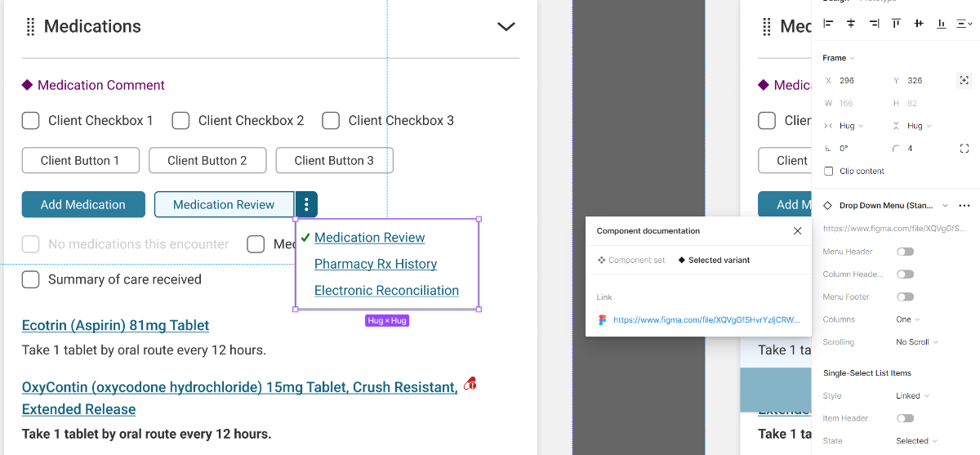Screen dimensions: 980x455
Task: Open the Scrolling dropdown
Action: pos(916,342)
